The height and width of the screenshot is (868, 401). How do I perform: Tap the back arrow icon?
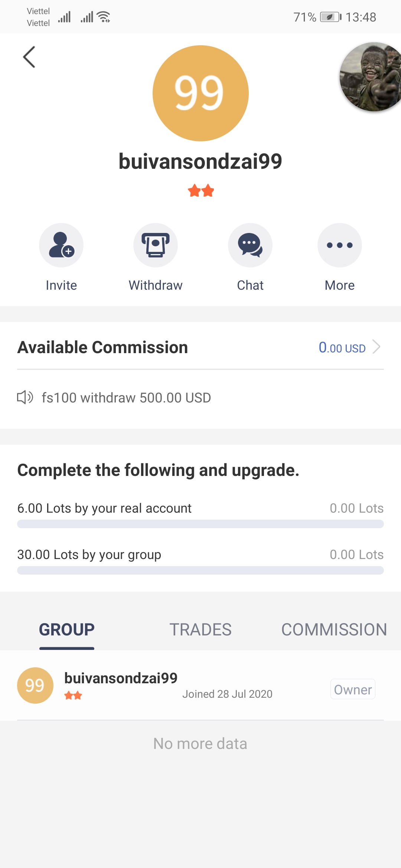(29, 57)
